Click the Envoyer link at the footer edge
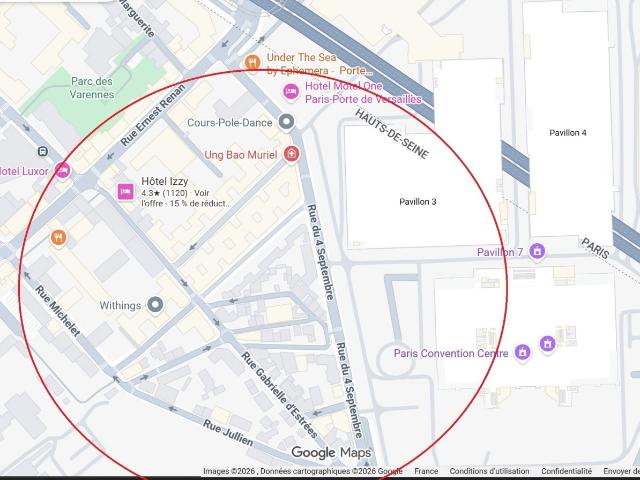 pos(622,471)
